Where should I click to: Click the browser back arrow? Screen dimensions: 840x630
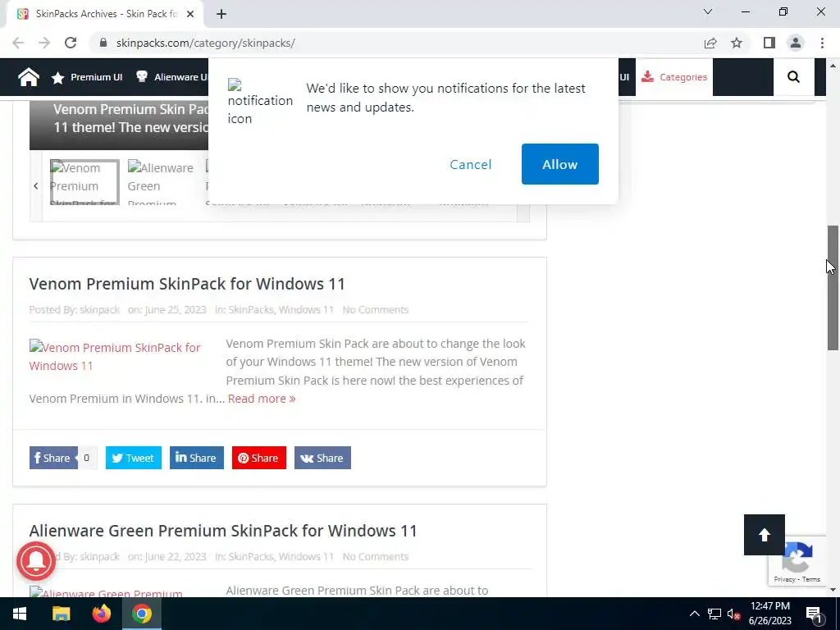point(18,43)
